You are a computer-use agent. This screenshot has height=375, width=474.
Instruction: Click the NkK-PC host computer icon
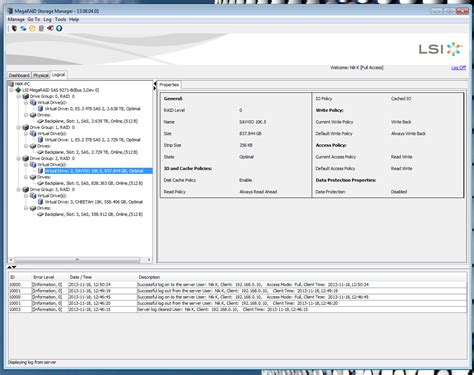(x=11, y=84)
